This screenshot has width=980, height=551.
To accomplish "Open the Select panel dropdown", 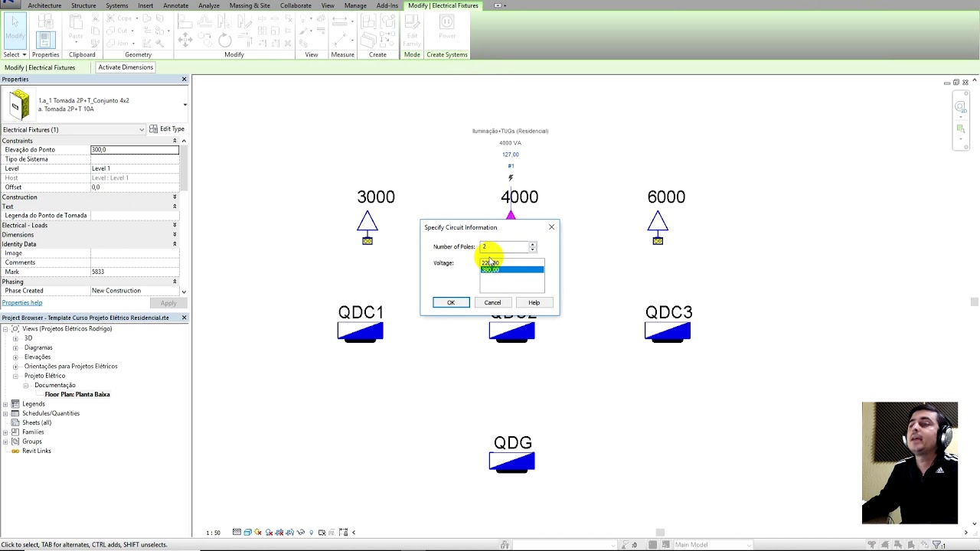I will [15, 55].
